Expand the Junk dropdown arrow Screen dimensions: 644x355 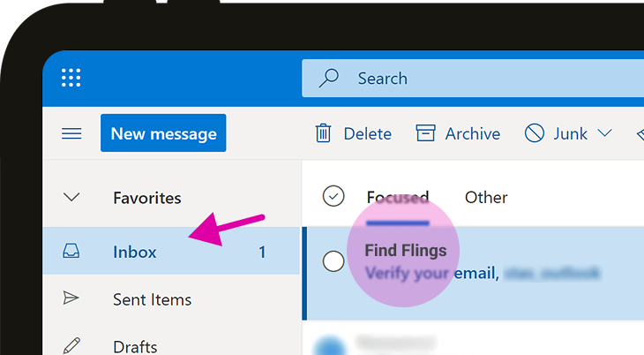604,132
